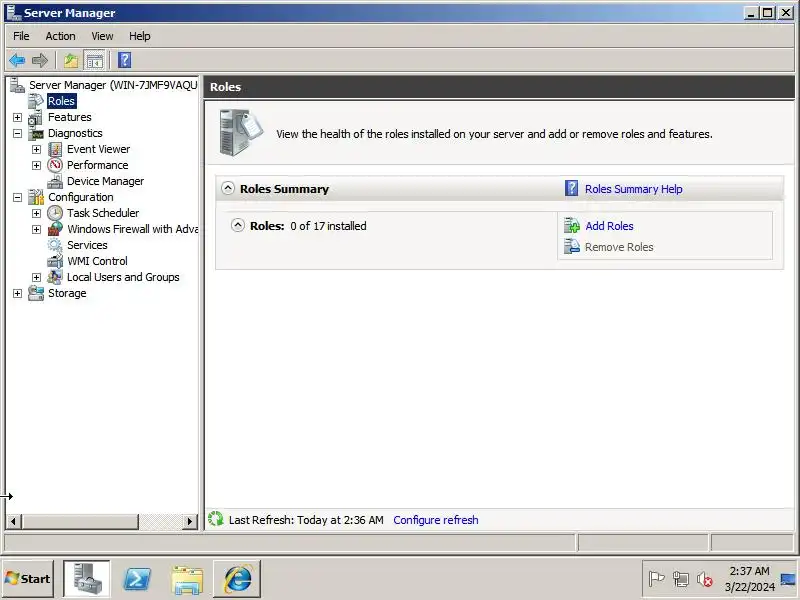Click the green refresh icon near Last Refresh
Image resolution: width=800 pixels, height=600 pixels.
(x=216, y=519)
